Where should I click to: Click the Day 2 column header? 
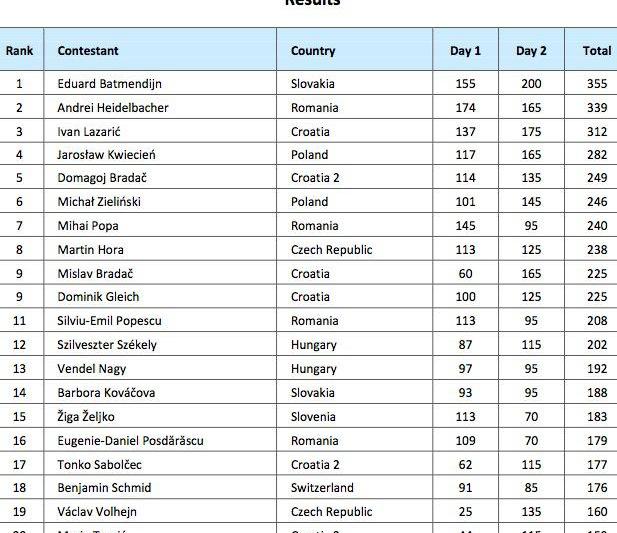tap(531, 50)
